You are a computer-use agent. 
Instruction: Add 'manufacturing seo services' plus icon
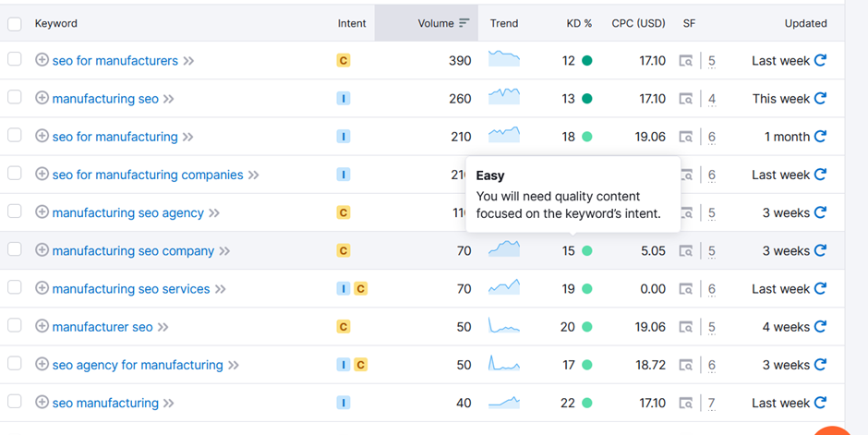point(42,288)
